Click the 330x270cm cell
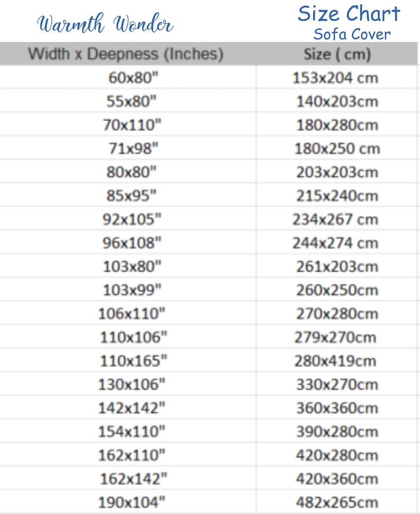Screen dimensions: 420x514 click(x=337, y=384)
